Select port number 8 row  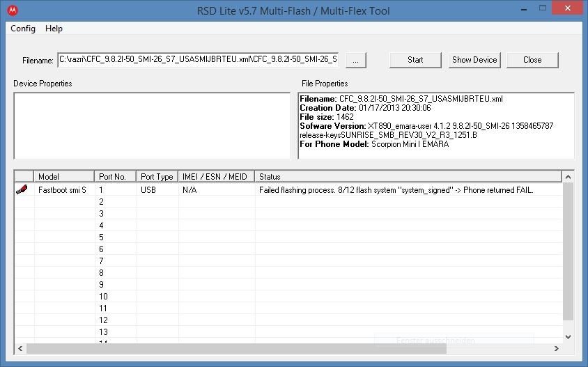point(288,273)
